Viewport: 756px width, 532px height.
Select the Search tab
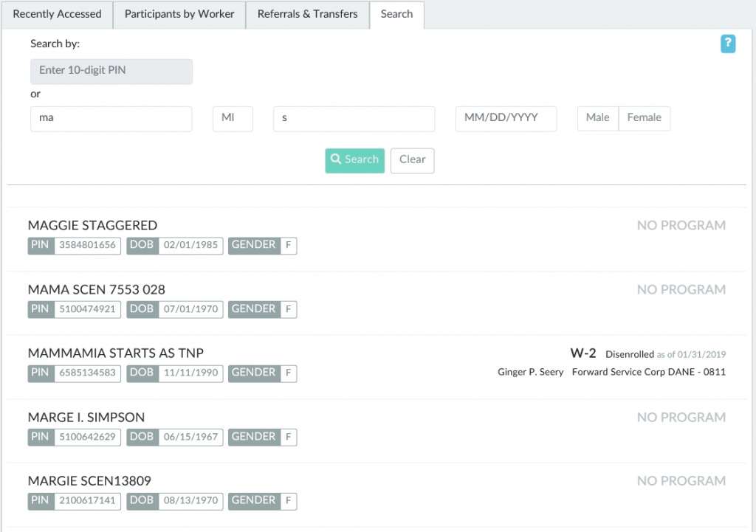point(396,15)
